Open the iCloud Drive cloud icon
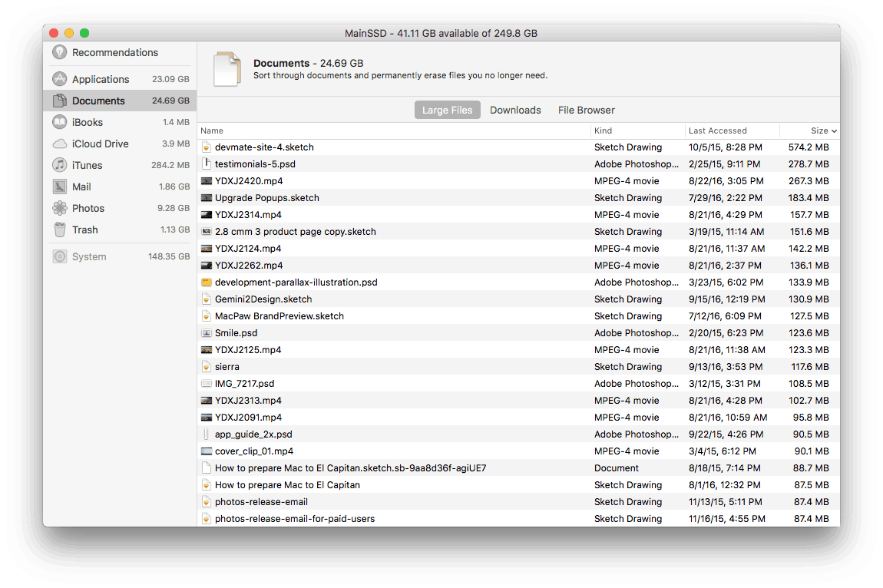This screenshot has height=588, width=883. (60, 144)
